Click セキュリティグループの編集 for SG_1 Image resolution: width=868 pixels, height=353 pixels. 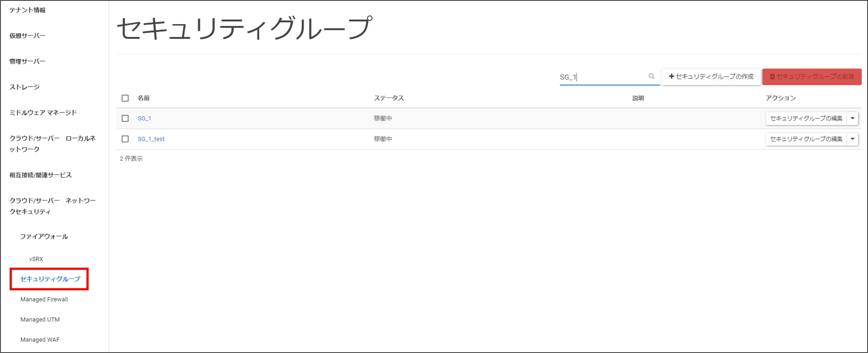click(806, 118)
